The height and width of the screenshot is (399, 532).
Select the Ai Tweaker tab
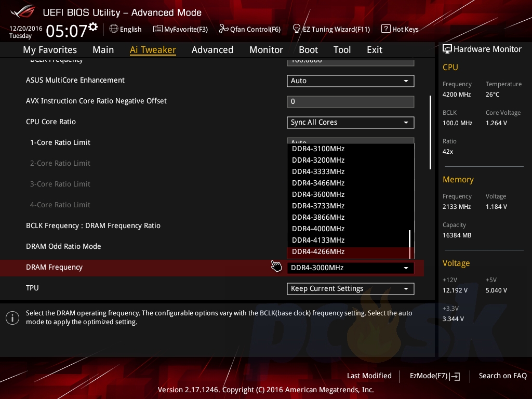pyautogui.click(x=153, y=50)
